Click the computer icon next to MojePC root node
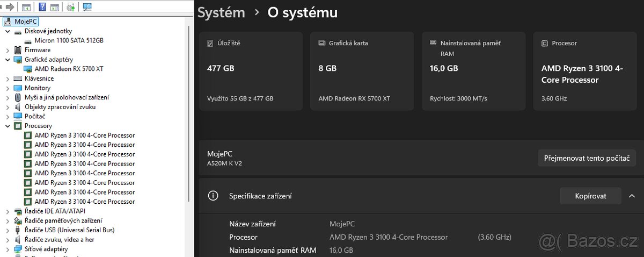 9,22
